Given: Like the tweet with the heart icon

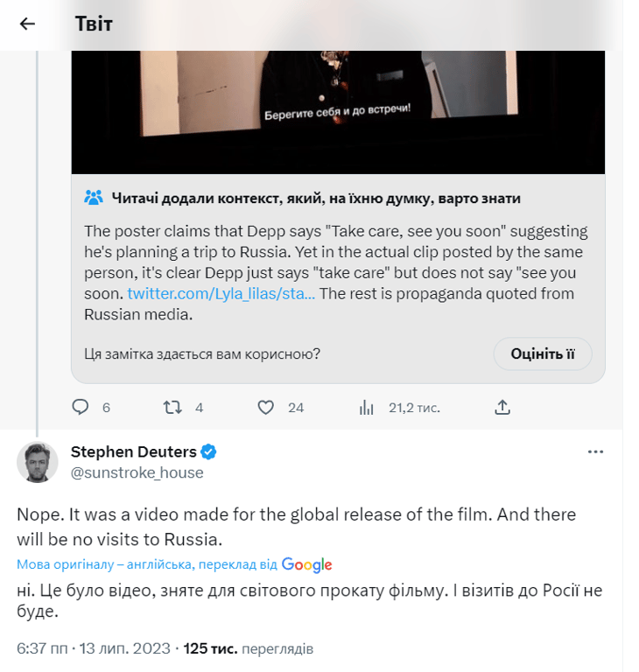Looking at the screenshot, I should (x=266, y=407).
